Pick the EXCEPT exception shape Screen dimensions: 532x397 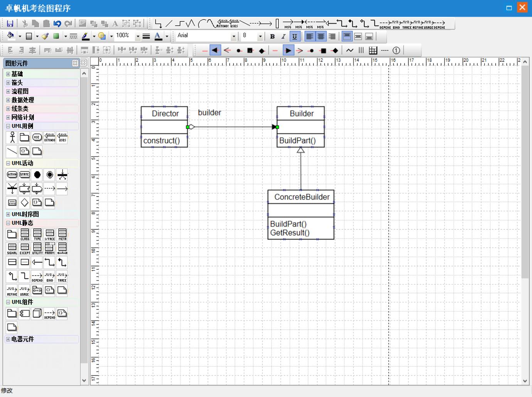(25, 248)
